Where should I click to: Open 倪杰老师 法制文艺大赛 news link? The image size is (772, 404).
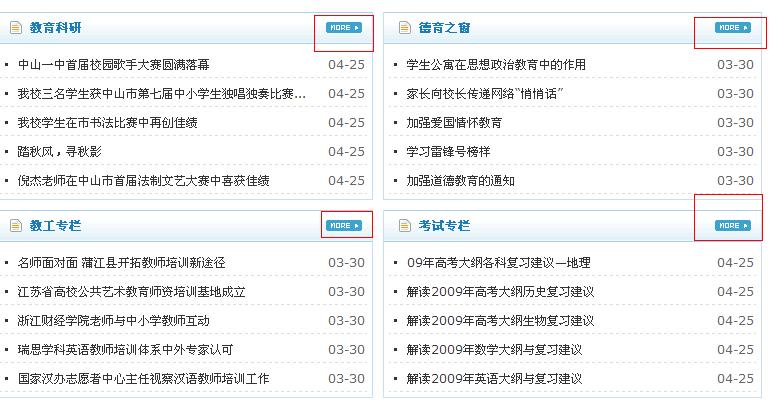pyautogui.click(x=143, y=181)
